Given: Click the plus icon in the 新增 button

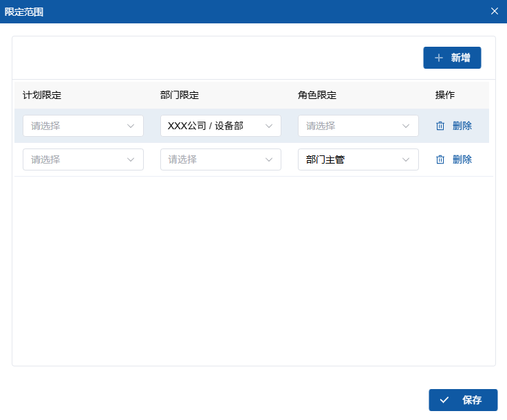Looking at the screenshot, I should click(x=439, y=58).
